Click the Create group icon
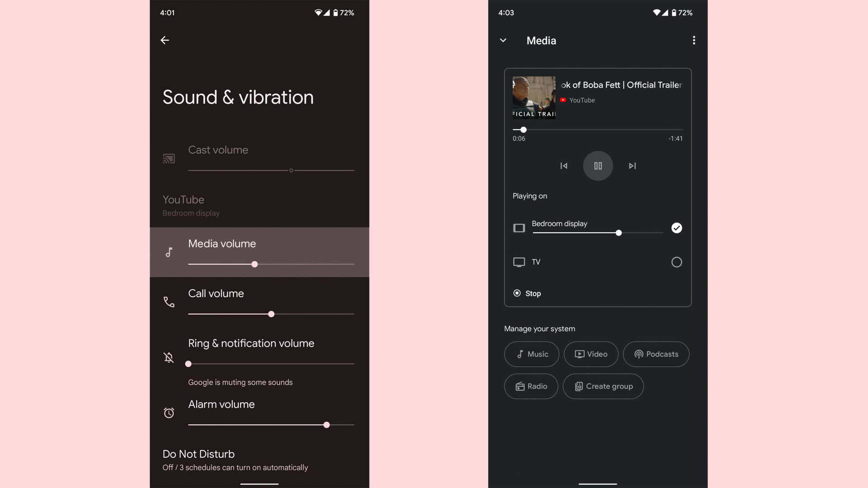The width and height of the screenshot is (868, 488). [578, 386]
